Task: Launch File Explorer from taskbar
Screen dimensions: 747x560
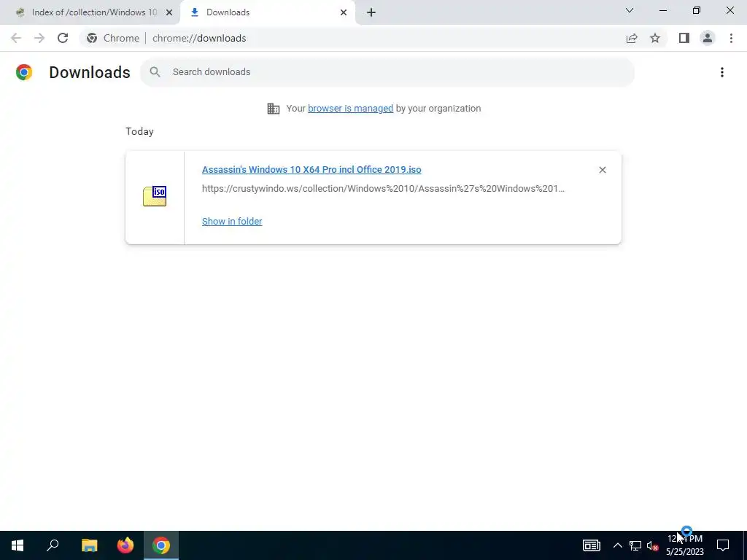Action: (89, 545)
